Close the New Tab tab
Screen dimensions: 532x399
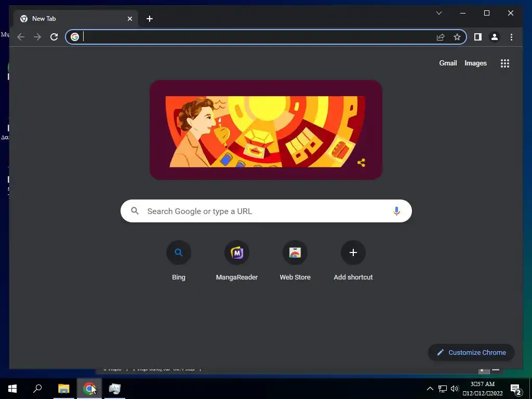click(129, 19)
